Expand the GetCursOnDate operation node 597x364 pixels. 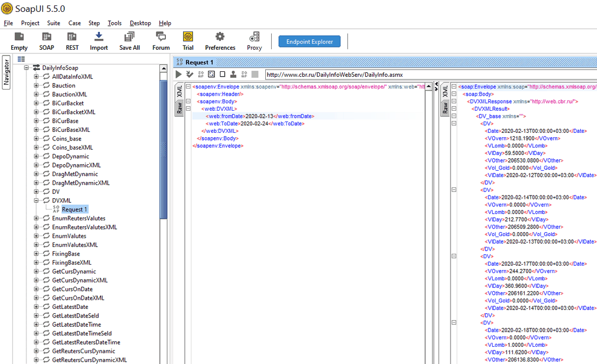[x=37, y=289]
